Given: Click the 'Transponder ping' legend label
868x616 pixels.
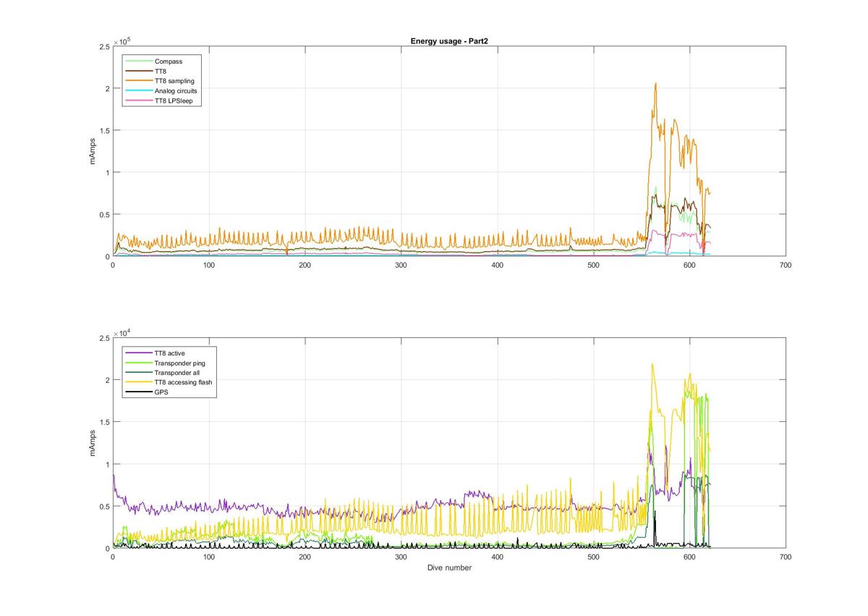Looking at the screenshot, I should 179,363.
